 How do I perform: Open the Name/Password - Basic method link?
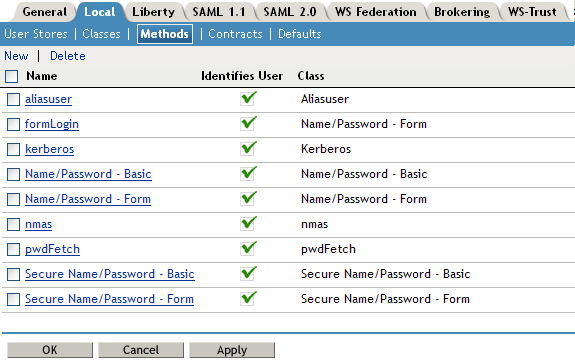[x=88, y=174]
